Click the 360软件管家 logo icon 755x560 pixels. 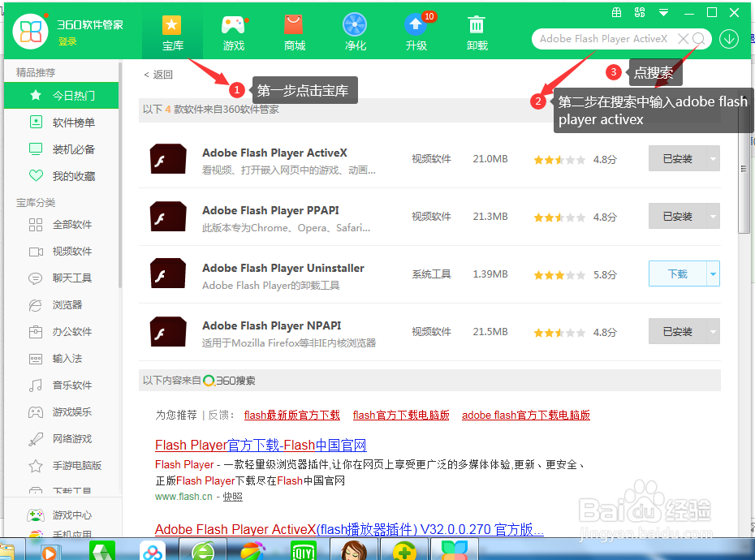[30, 32]
